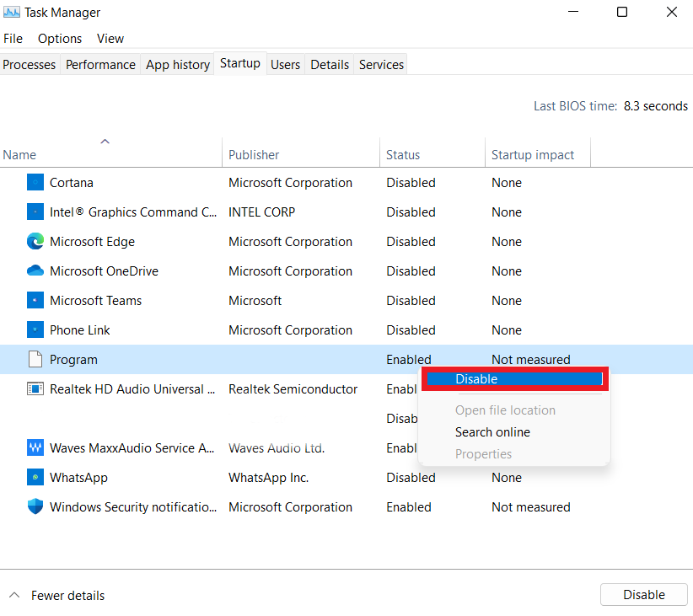Select the Microsoft Teams row name

tap(95, 301)
